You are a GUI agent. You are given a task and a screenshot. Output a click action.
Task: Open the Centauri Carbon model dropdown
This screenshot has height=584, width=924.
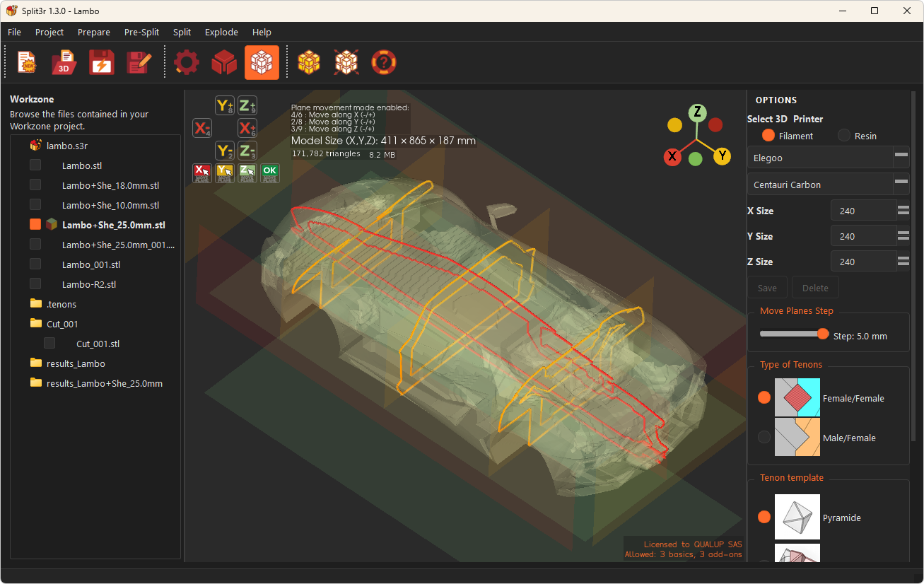(x=829, y=185)
